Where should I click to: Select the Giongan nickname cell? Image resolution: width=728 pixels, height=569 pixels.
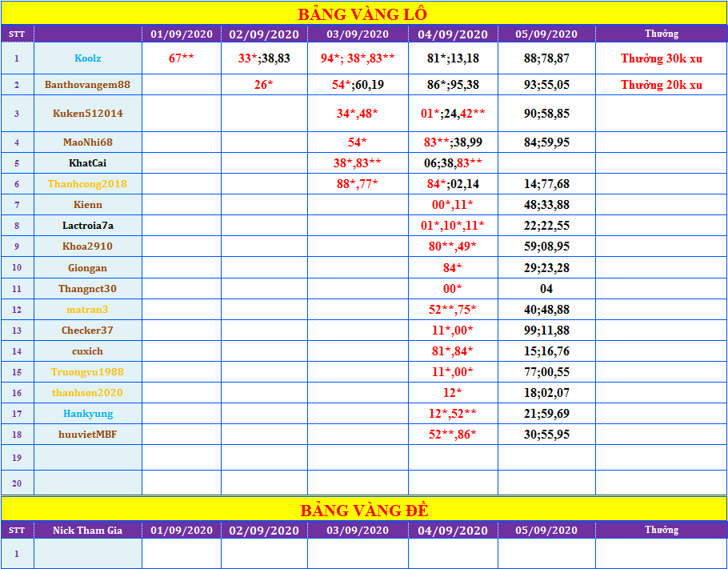point(88,267)
